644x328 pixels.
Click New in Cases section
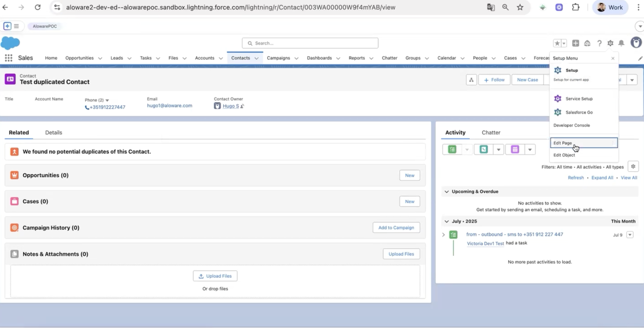click(x=410, y=201)
